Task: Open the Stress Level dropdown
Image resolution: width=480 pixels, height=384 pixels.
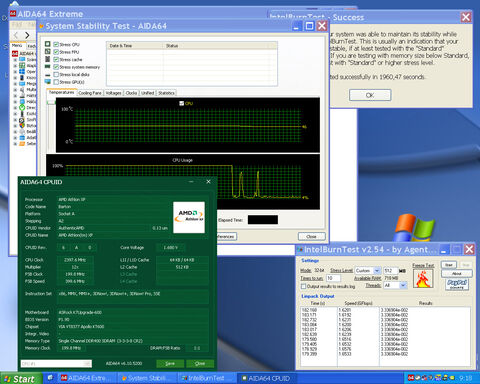Action: pos(368,270)
